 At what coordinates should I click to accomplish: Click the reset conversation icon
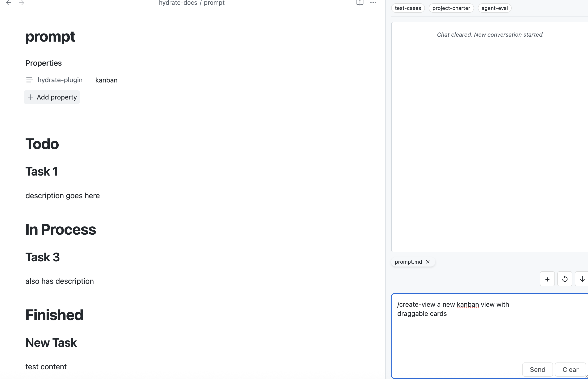point(565,279)
